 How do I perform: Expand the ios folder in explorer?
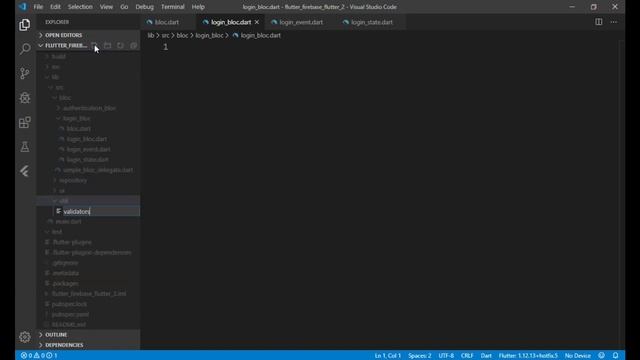click(88, 67)
